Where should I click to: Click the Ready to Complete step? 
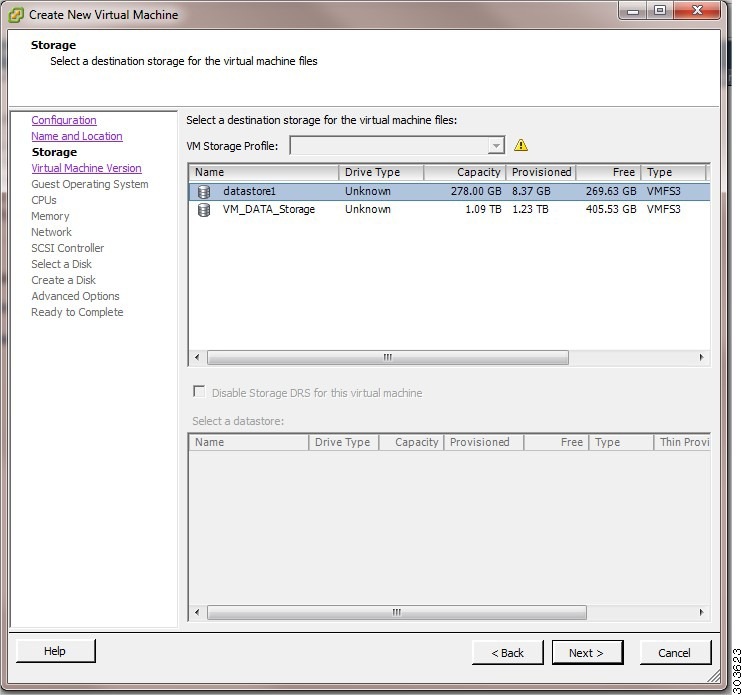(77, 312)
